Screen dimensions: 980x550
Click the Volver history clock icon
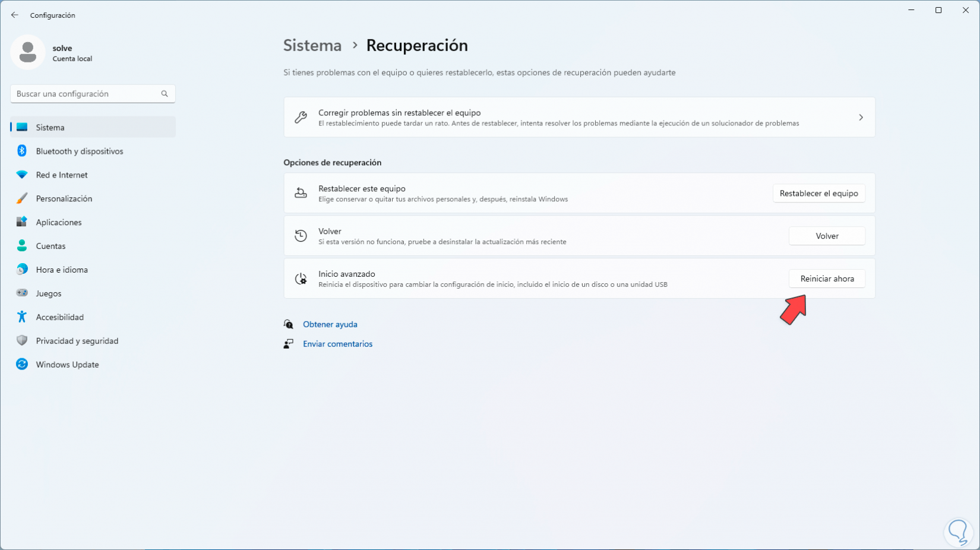coord(301,236)
